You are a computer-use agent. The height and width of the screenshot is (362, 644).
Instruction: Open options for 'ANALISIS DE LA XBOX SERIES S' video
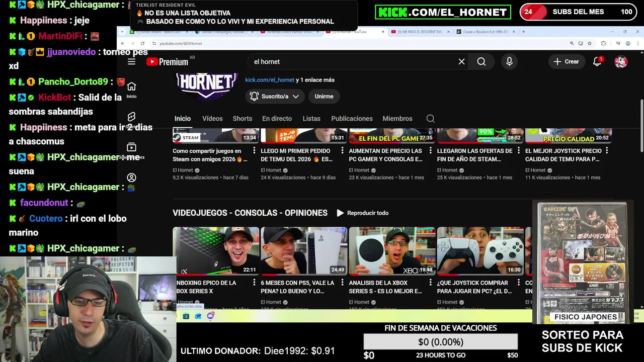pyautogui.click(x=430, y=283)
